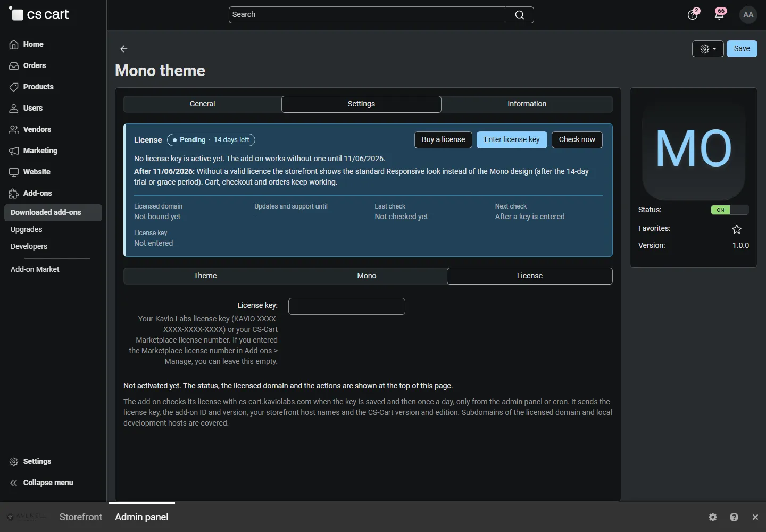The width and height of the screenshot is (766, 532).
Task: Select the License sub-tab
Action: point(530,276)
